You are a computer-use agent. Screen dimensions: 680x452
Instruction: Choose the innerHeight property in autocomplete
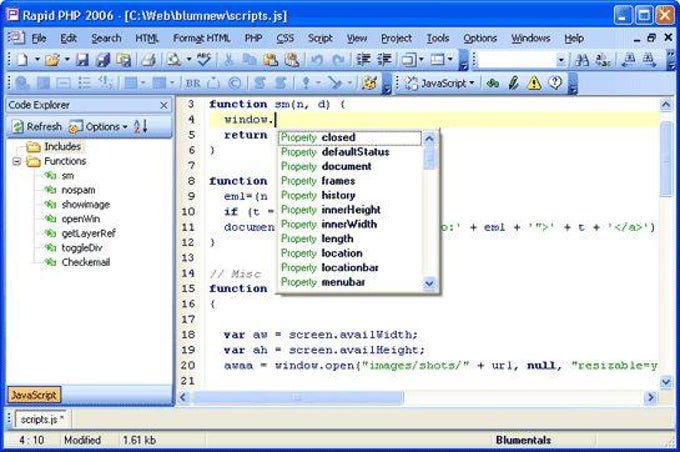350,210
